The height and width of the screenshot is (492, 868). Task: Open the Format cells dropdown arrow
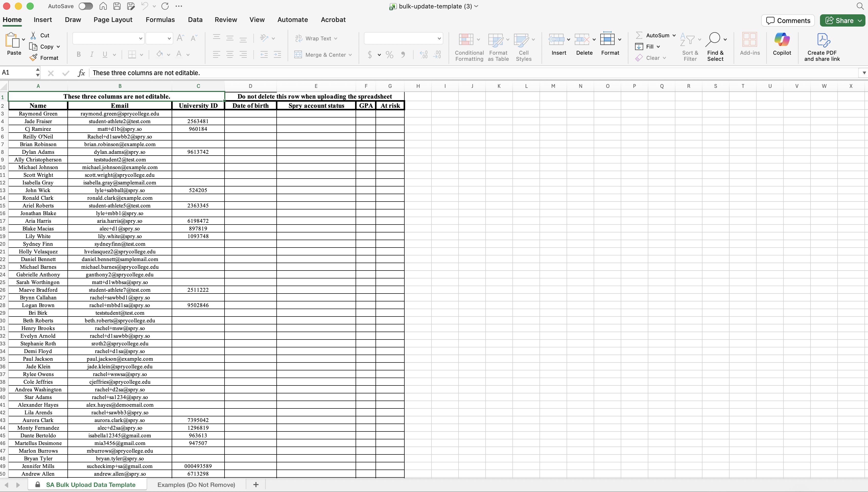click(x=620, y=40)
